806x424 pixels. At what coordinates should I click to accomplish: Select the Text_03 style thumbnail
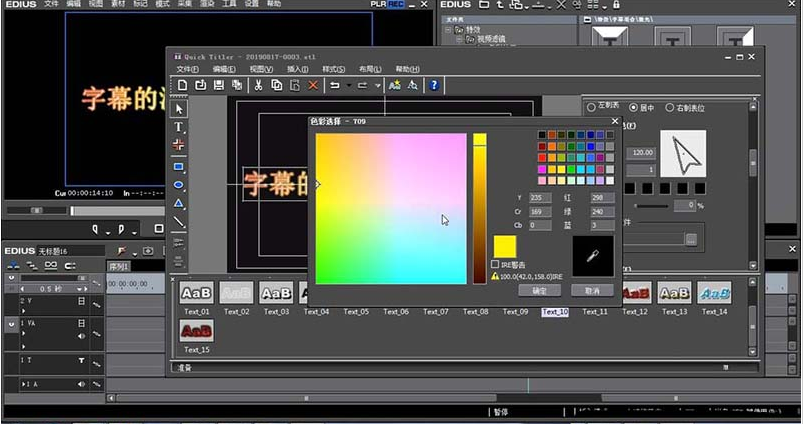coord(276,292)
